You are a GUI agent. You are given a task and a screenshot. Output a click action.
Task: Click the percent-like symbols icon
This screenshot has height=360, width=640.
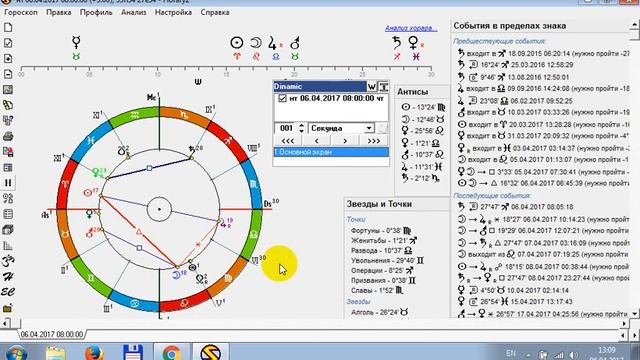pos(8,198)
